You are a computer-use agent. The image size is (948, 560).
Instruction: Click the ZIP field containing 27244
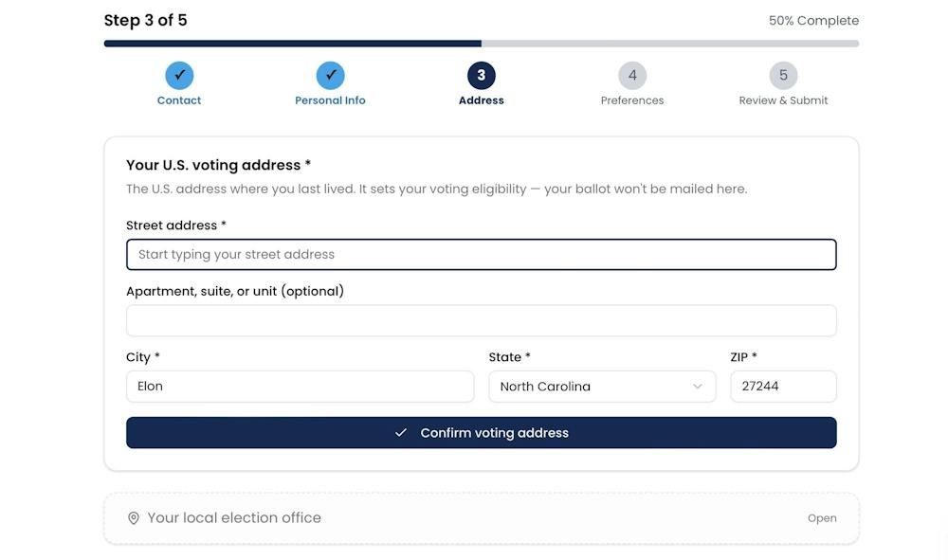pyautogui.click(x=784, y=387)
